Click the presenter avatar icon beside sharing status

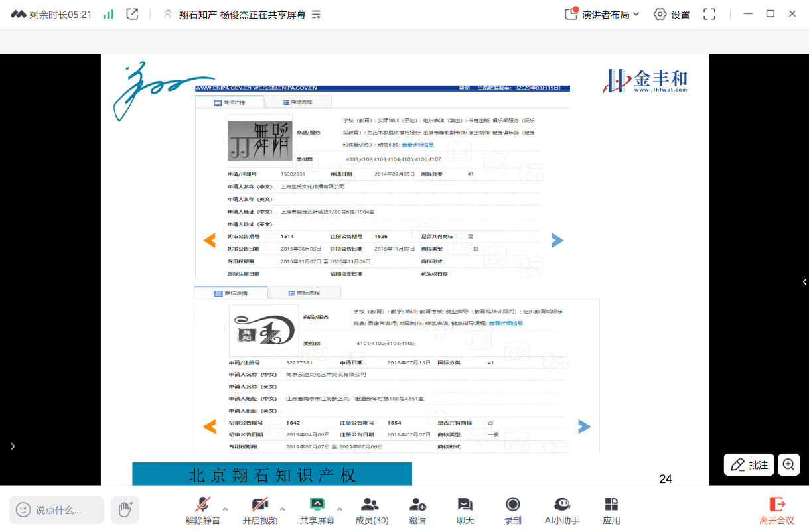(x=168, y=14)
